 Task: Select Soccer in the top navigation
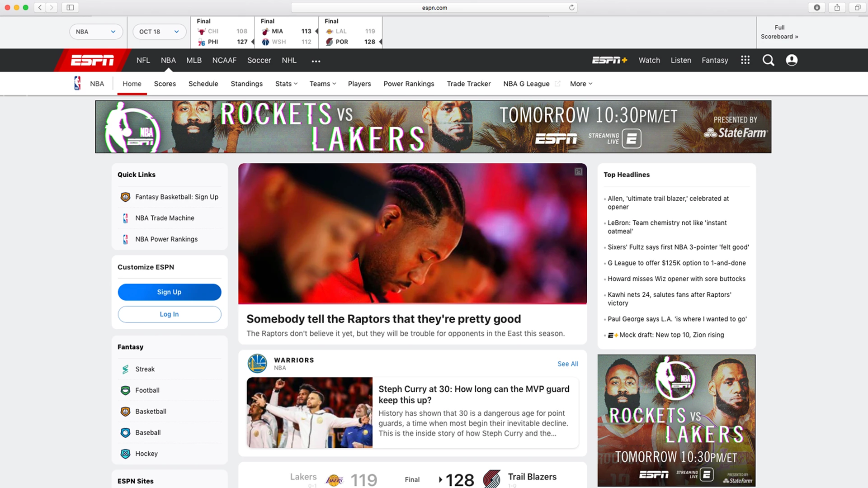click(x=259, y=60)
